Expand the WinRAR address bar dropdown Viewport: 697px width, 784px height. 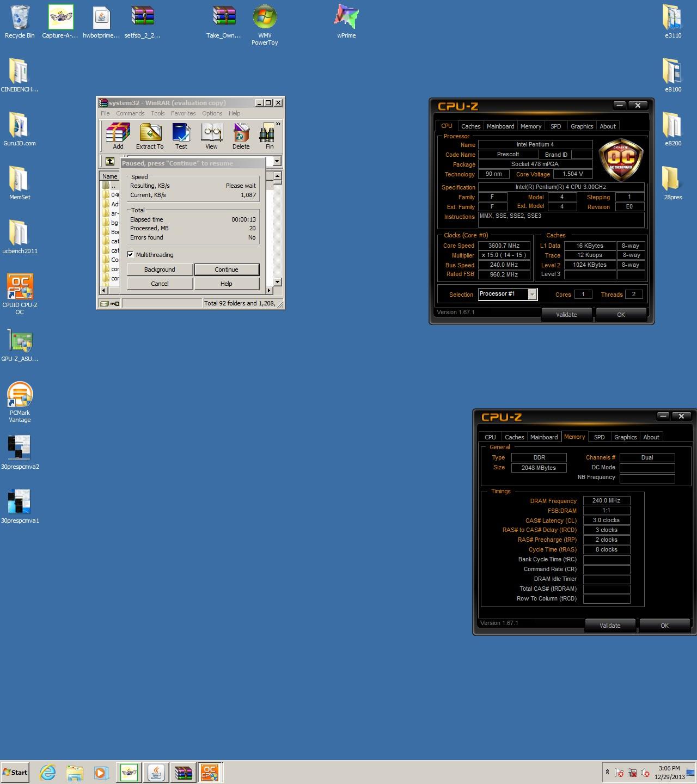pyautogui.click(x=277, y=161)
